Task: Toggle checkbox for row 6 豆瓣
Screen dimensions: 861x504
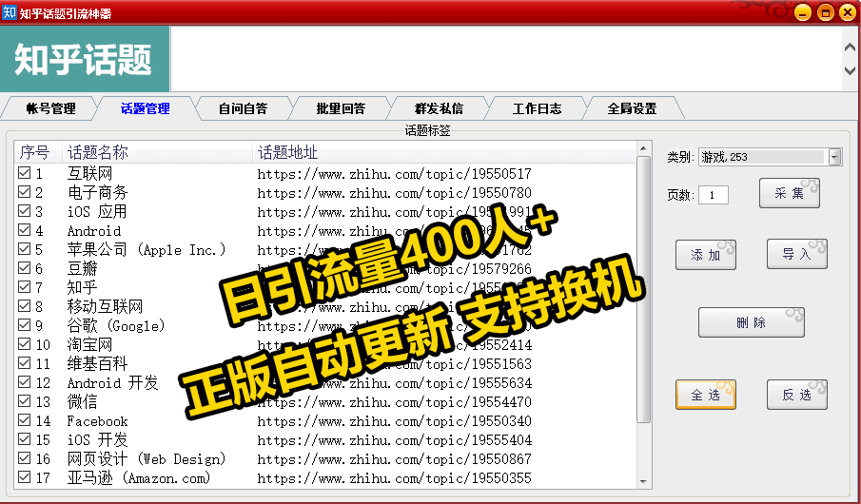Action: 24,268
